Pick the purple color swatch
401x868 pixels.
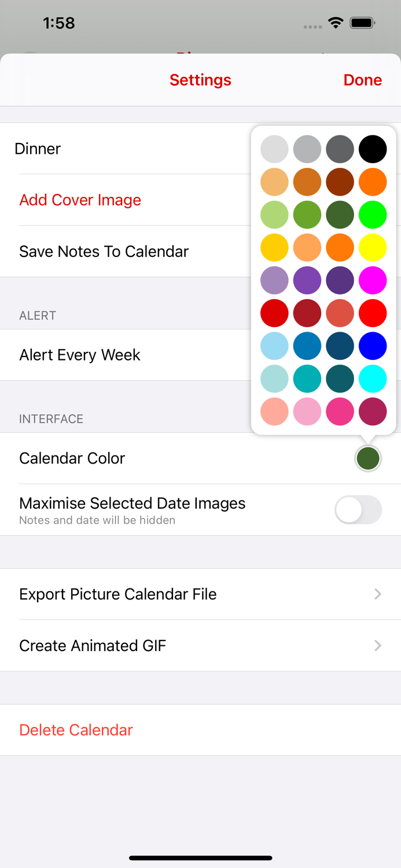click(x=307, y=280)
